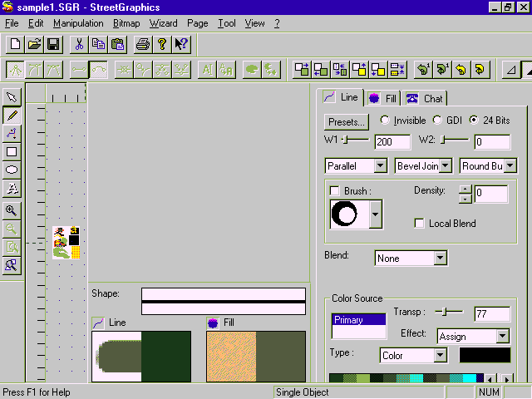Pick the pencil drawing tool
This screenshot has width=532, height=399.
coord(12,116)
